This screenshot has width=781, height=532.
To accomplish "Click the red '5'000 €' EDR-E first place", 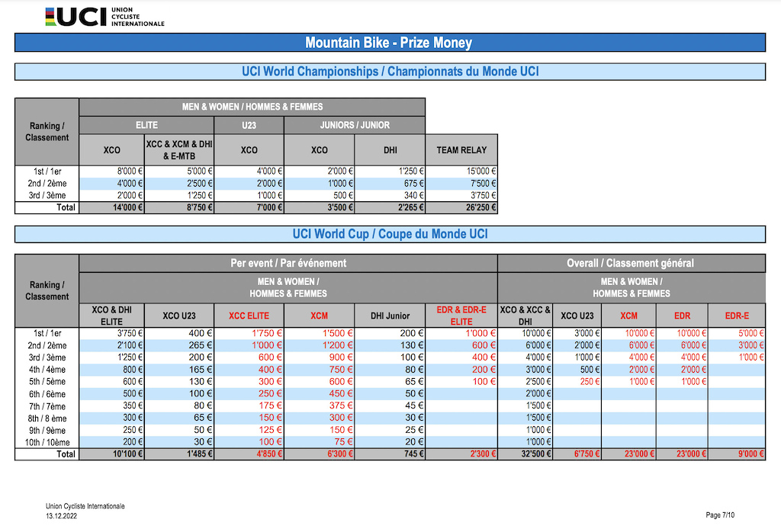I will (x=738, y=333).
